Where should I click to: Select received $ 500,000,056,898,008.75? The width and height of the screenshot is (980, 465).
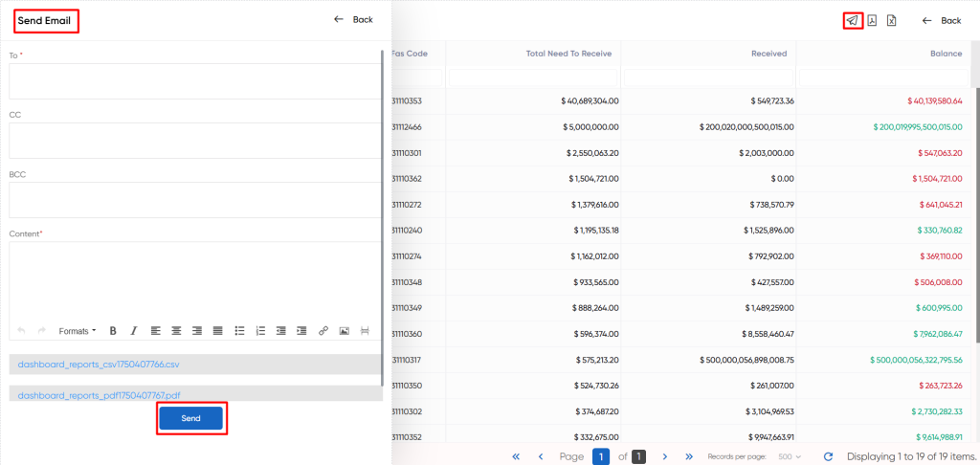747,360
